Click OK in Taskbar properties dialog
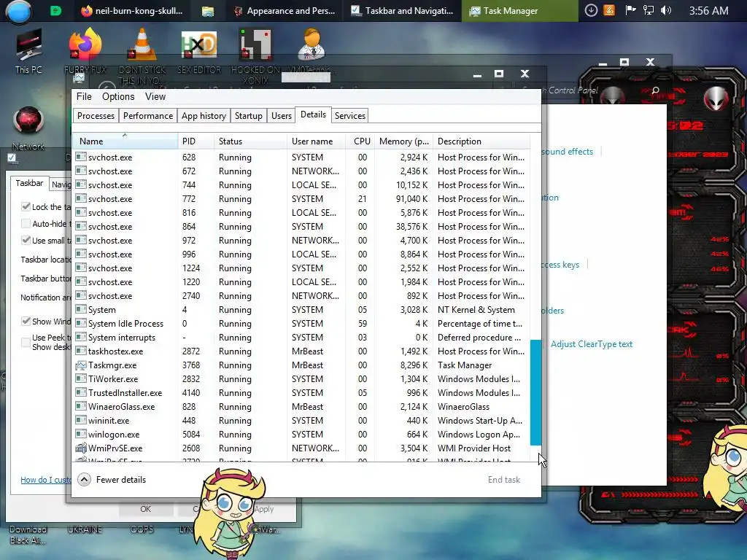Viewport: 747px width, 560px height. point(145,509)
